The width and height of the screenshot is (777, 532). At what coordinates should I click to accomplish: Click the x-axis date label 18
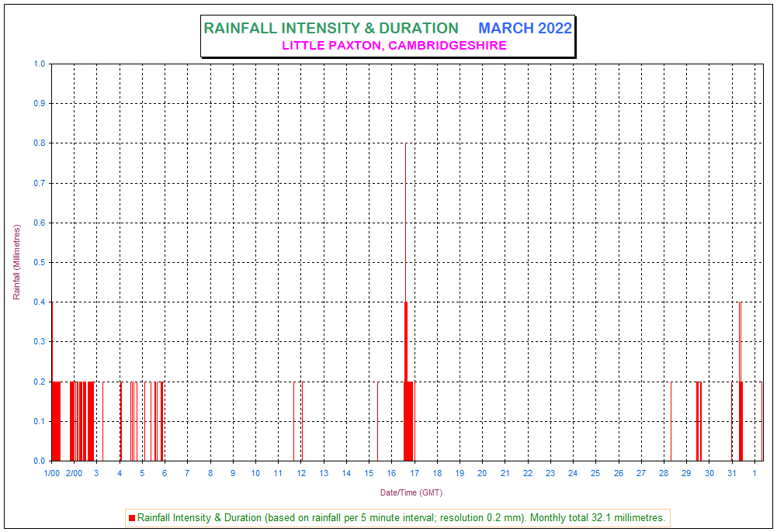point(437,473)
